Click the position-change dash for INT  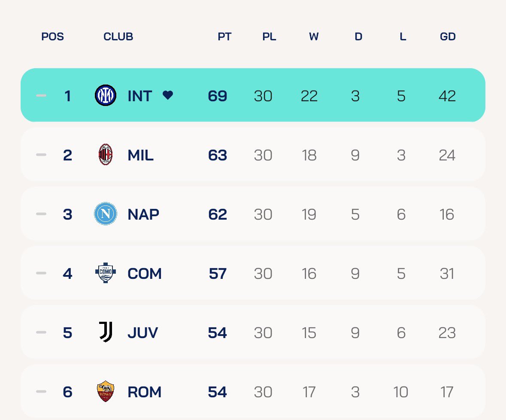tap(41, 96)
